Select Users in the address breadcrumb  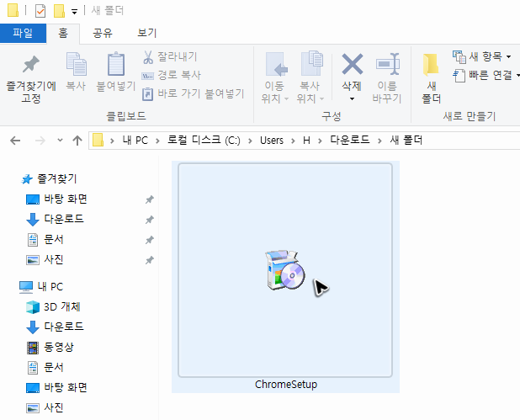point(272,141)
